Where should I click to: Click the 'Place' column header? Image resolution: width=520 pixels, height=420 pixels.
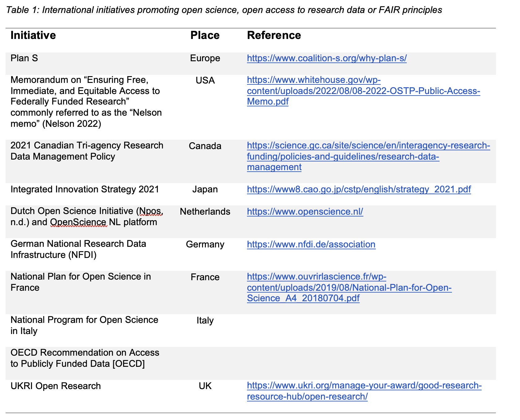tap(205, 35)
